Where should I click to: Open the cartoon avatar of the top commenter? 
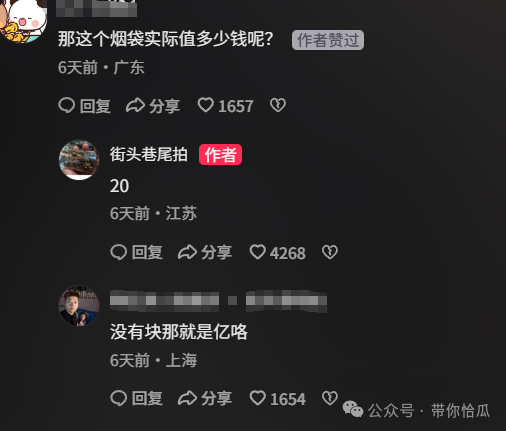[x=23, y=21]
